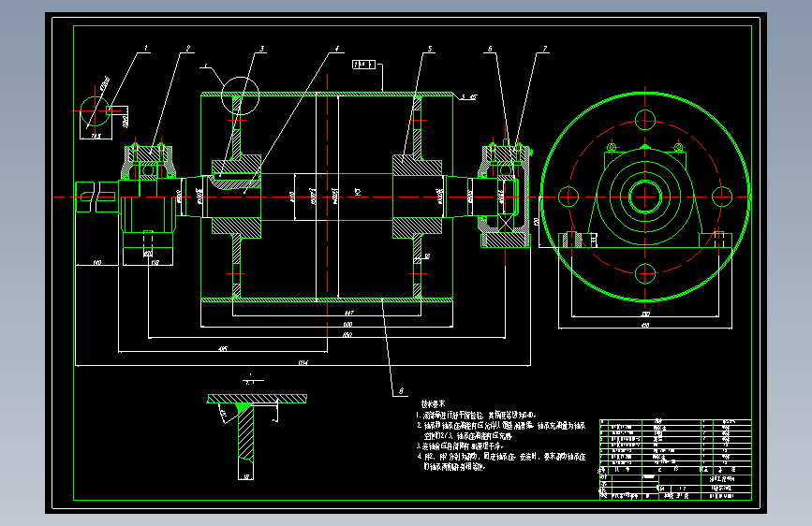This screenshot has height=526, width=812.
Task: Select part callout number 4
Action: (337, 49)
